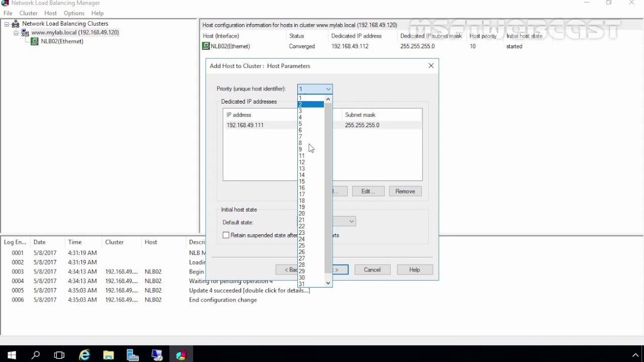Click the Edit... button
644x362 pixels.
[x=368, y=191]
